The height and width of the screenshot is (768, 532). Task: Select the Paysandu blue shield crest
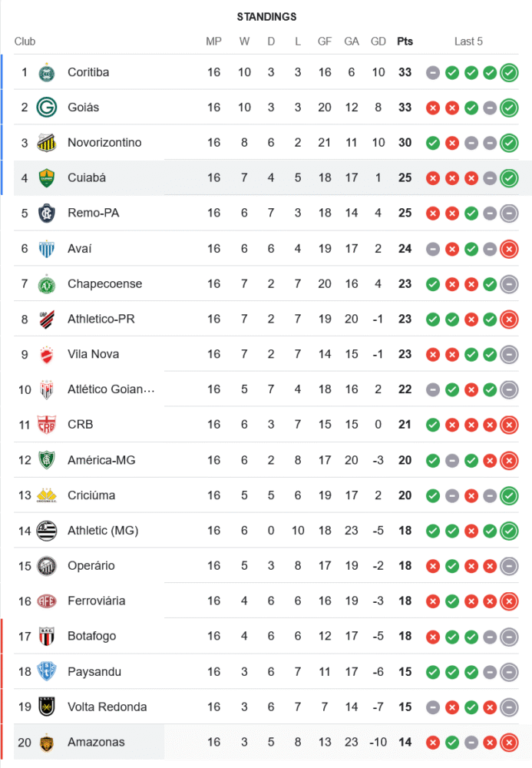point(47,671)
